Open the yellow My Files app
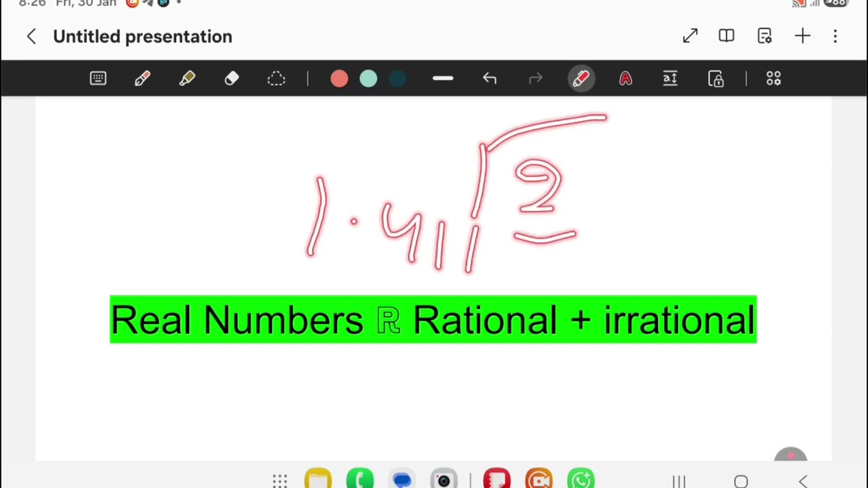The image size is (868, 488). 318,479
